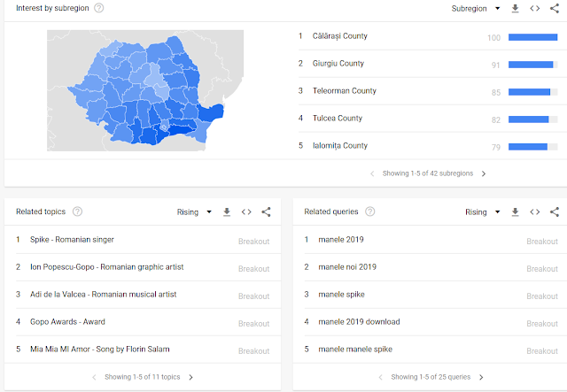The image size is (567, 392).
Task: Download Related topics CSV
Action: 227,211
